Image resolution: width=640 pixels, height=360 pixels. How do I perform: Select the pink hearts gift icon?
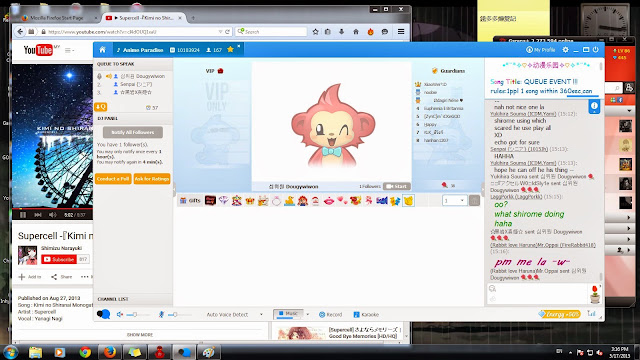pos(342,200)
